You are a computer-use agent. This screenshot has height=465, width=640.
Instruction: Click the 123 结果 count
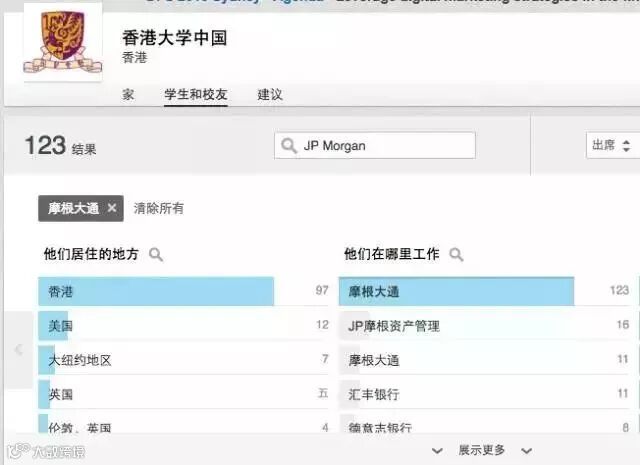point(60,146)
